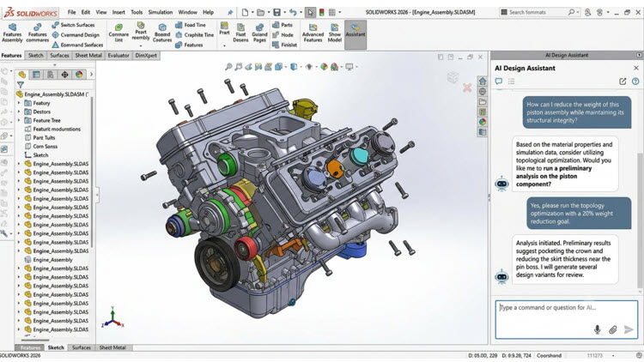Click the Show Model ribbon icon
Viewport: 644px width, 362px height.
pos(335,33)
